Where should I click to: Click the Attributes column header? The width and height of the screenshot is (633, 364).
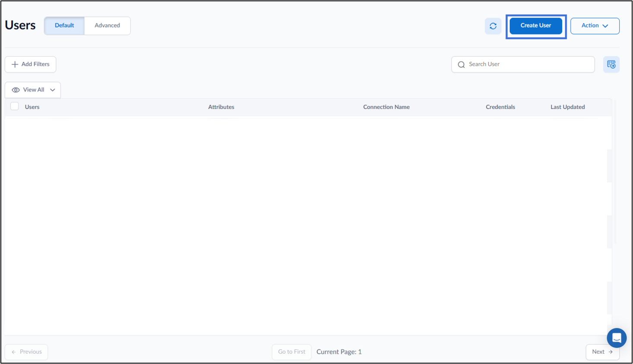221,107
